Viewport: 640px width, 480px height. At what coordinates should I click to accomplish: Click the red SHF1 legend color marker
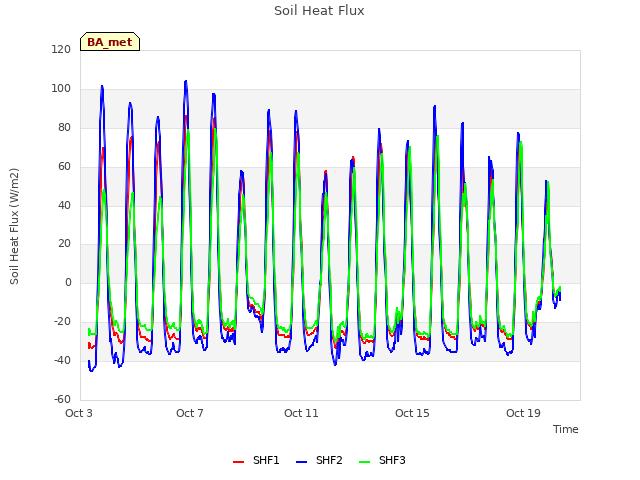(238, 462)
